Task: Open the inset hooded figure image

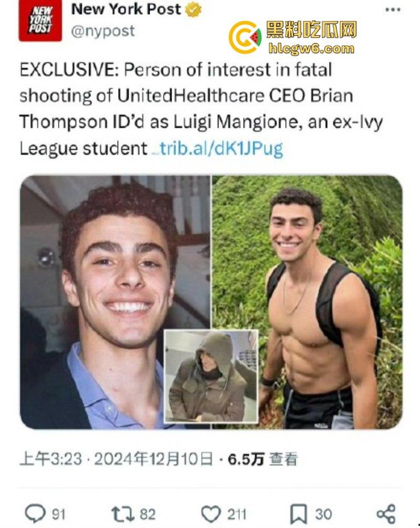Action: 211,376
